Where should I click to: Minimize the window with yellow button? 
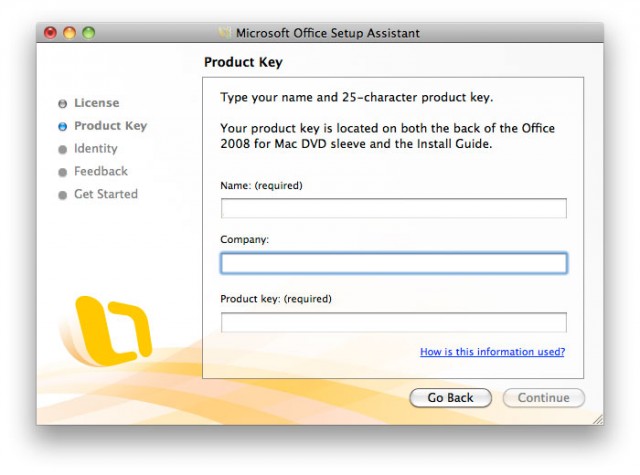coord(69,33)
